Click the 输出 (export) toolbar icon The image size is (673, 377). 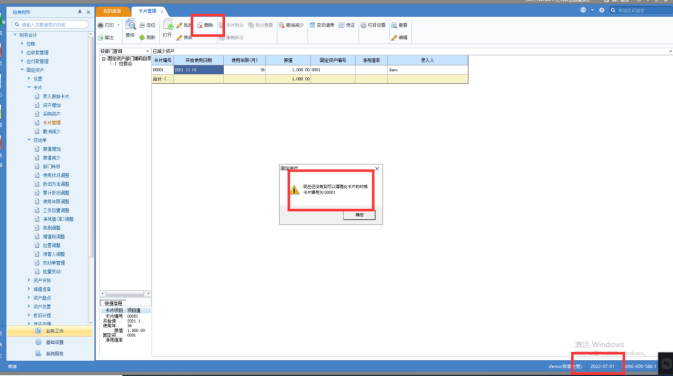click(x=101, y=37)
